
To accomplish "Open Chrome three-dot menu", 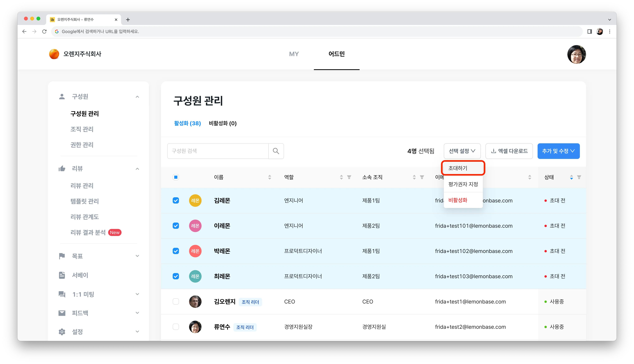I will coord(610,32).
